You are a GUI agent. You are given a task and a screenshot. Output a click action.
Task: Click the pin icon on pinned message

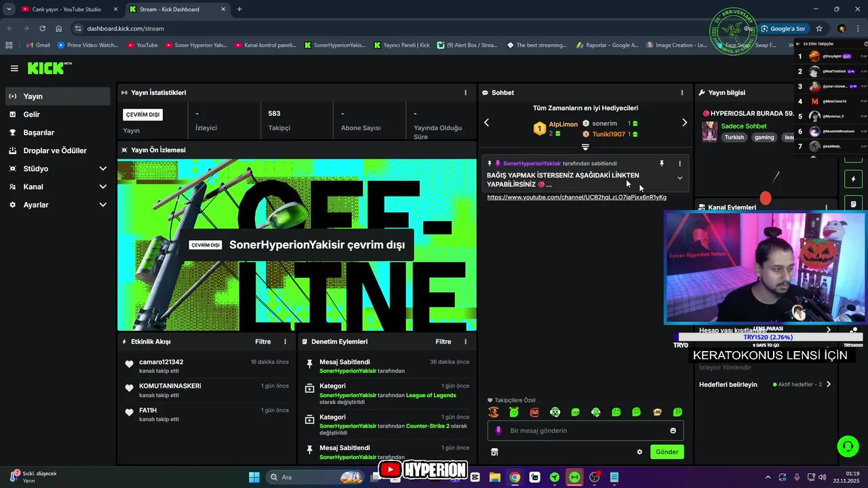(x=662, y=163)
